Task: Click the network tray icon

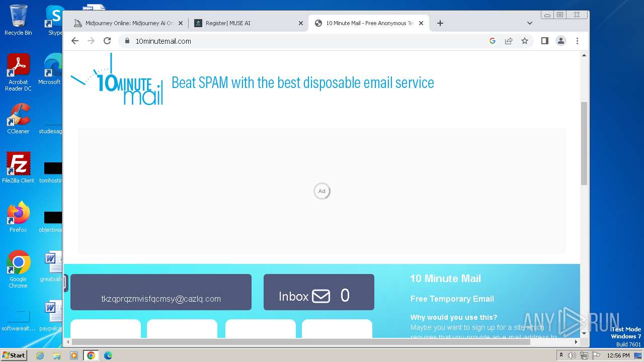Action: click(584, 355)
